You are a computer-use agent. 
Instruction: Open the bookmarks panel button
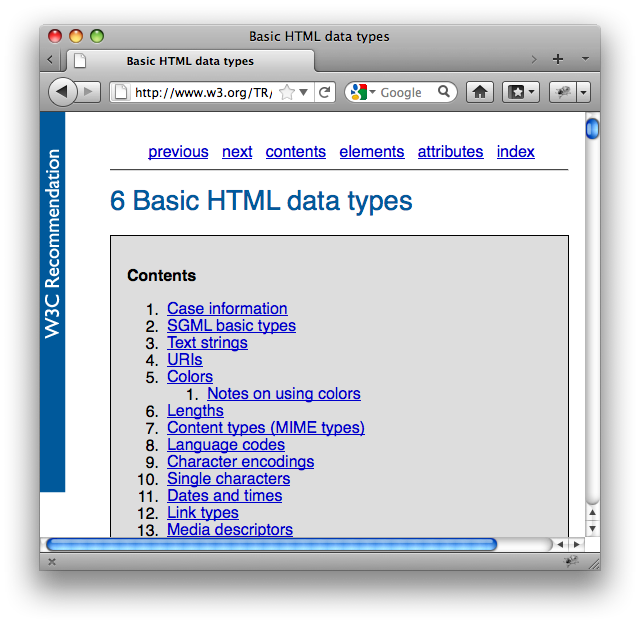516,92
